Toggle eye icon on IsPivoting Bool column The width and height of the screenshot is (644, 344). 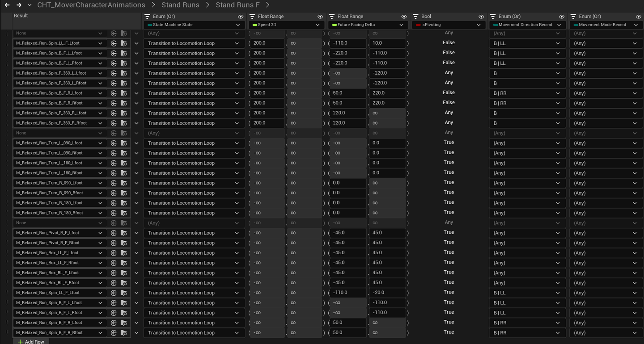[x=481, y=17]
